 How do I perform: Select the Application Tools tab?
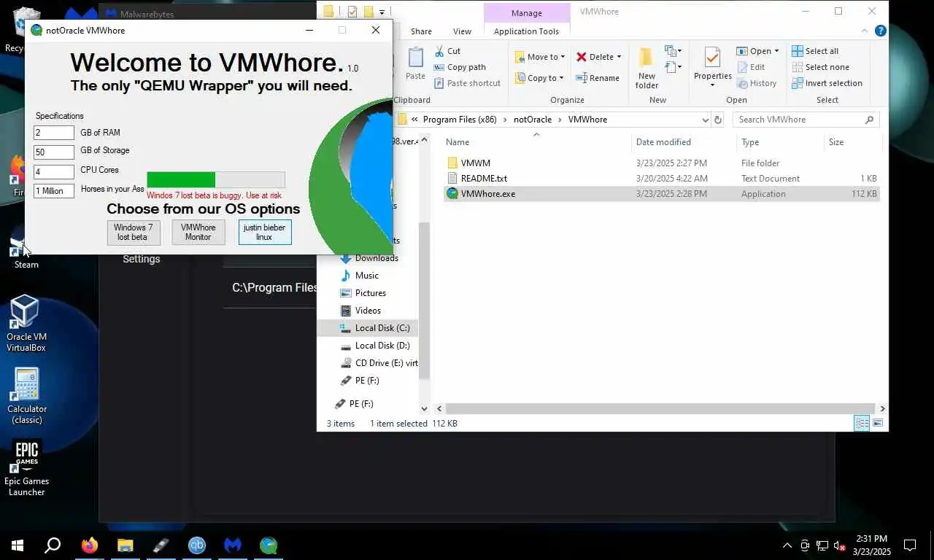tap(526, 31)
